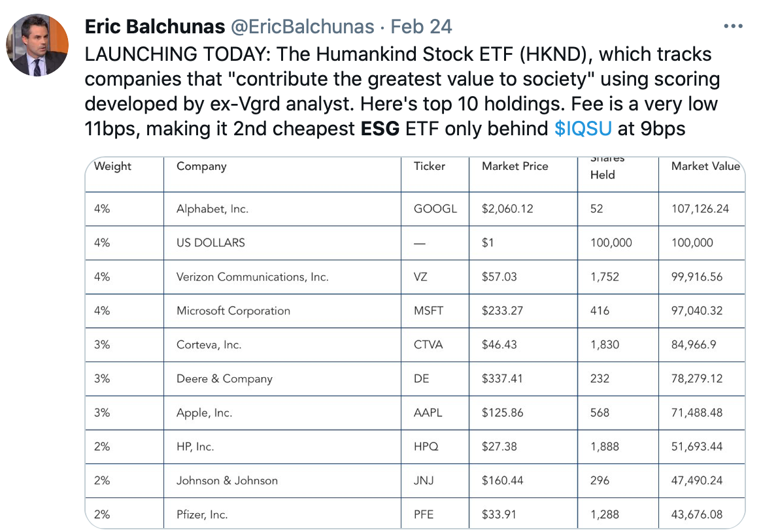Open the tweet's three-dot more menu

click(x=733, y=27)
